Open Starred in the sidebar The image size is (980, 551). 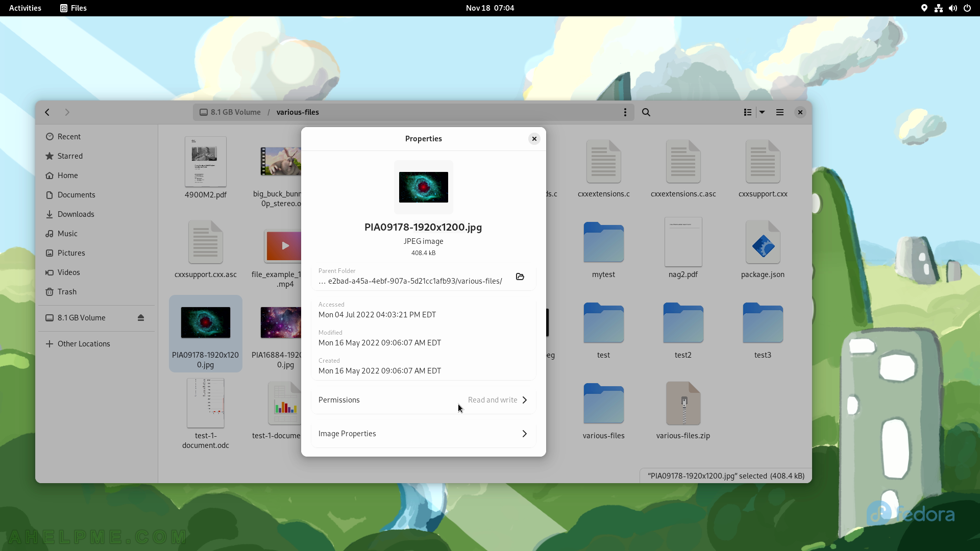[x=96, y=156]
